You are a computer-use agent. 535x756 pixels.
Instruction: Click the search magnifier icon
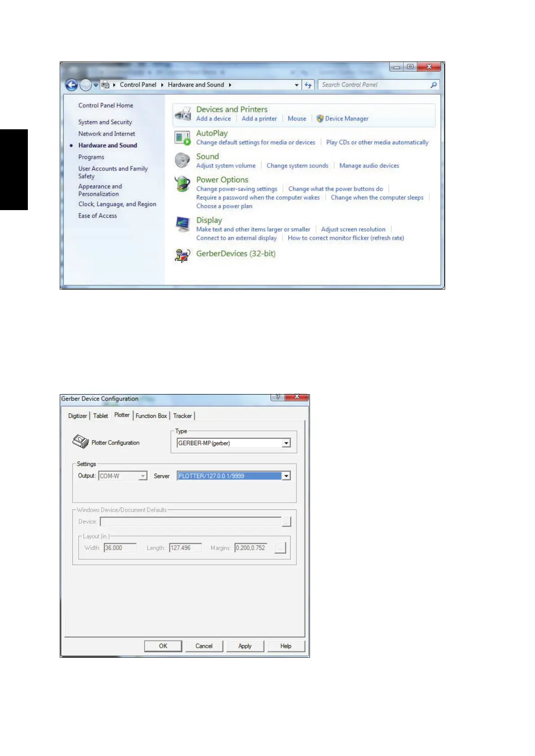click(433, 85)
